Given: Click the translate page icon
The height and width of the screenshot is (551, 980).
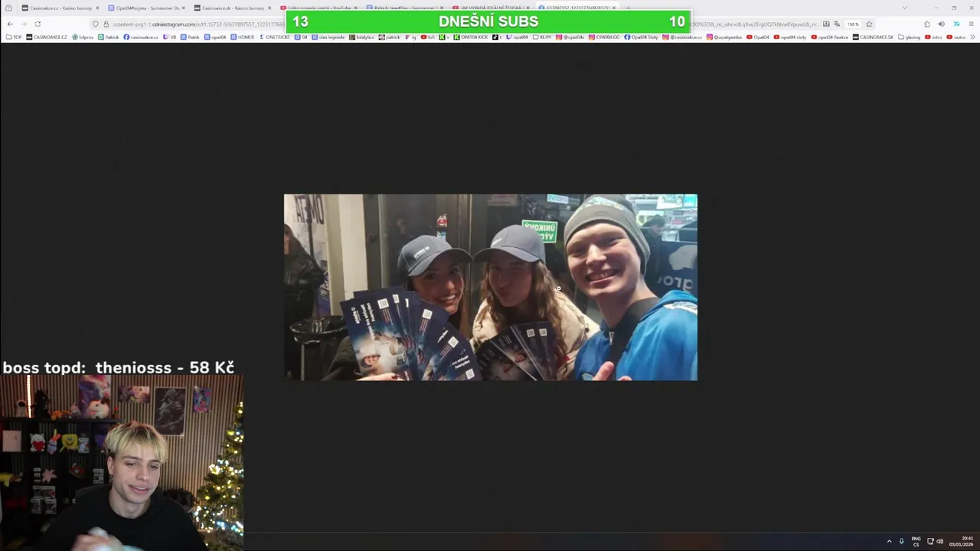Looking at the screenshot, I should coord(837,24).
